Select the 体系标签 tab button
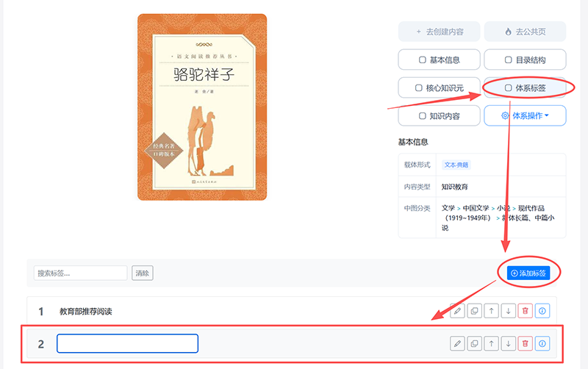 click(525, 87)
